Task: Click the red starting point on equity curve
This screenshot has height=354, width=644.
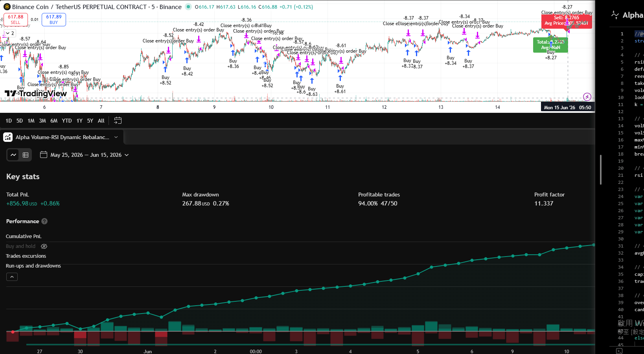Action: click(13, 332)
